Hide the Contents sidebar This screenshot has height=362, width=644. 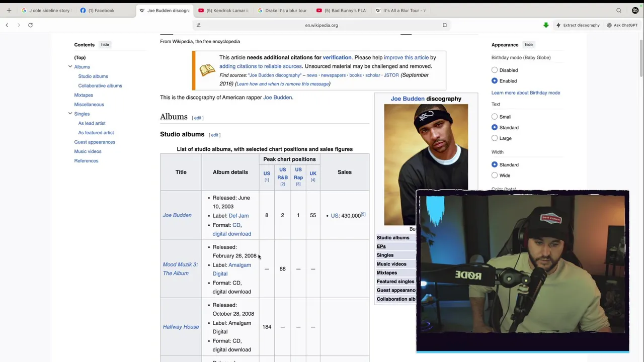(x=105, y=45)
